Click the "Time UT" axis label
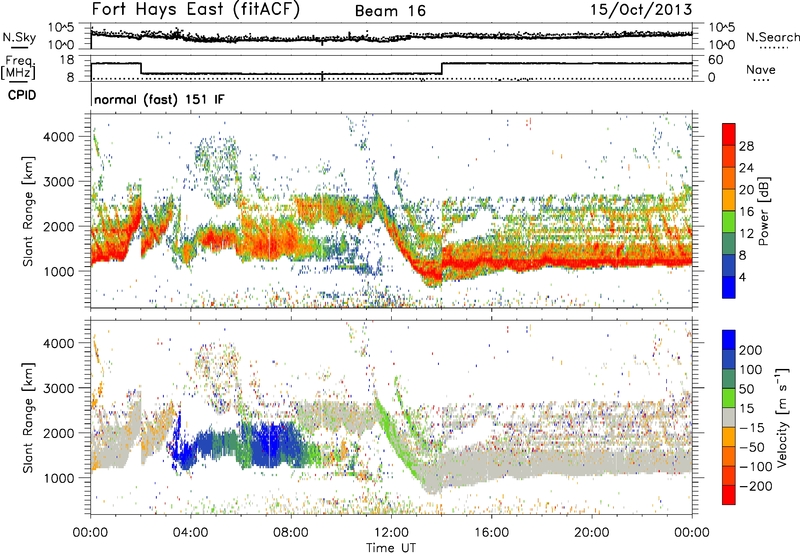This screenshot has height=554, width=800. coord(391,548)
